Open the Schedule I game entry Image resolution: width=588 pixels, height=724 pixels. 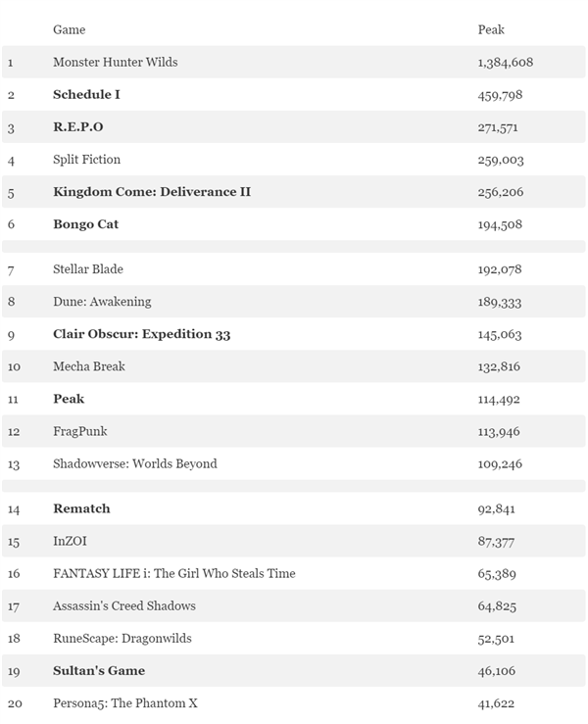point(86,94)
